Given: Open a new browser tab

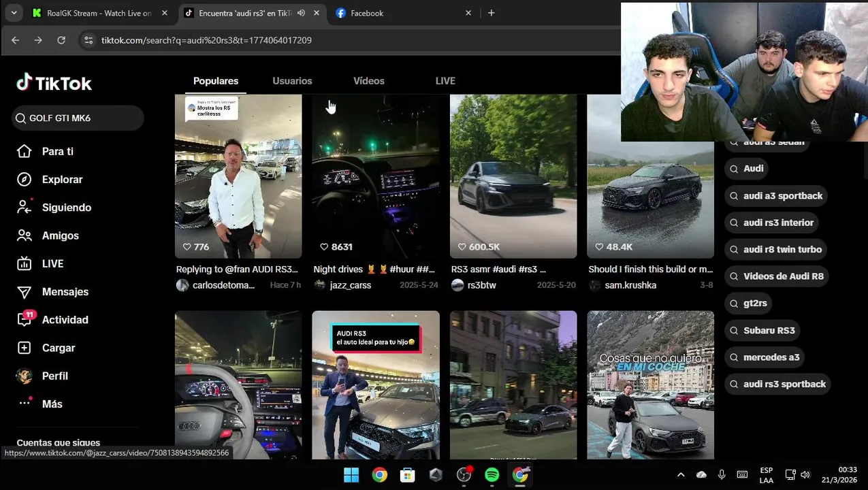Looking at the screenshot, I should (492, 13).
